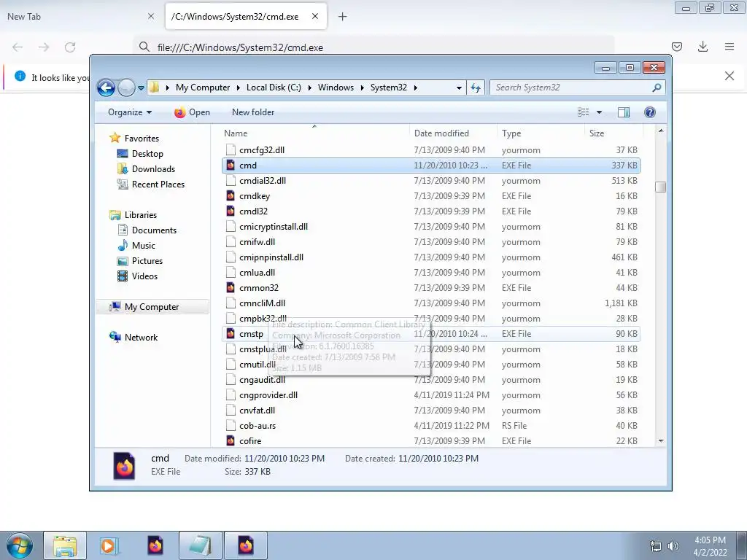Open Videos library in navigation pane
The image size is (747, 560).
pyautogui.click(x=144, y=276)
